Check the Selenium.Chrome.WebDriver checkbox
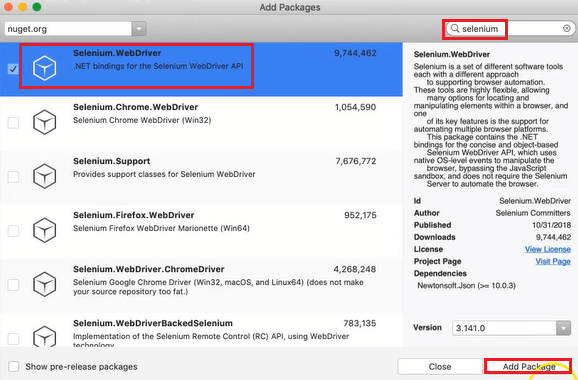The image size is (578, 380). click(x=13, y=123)
